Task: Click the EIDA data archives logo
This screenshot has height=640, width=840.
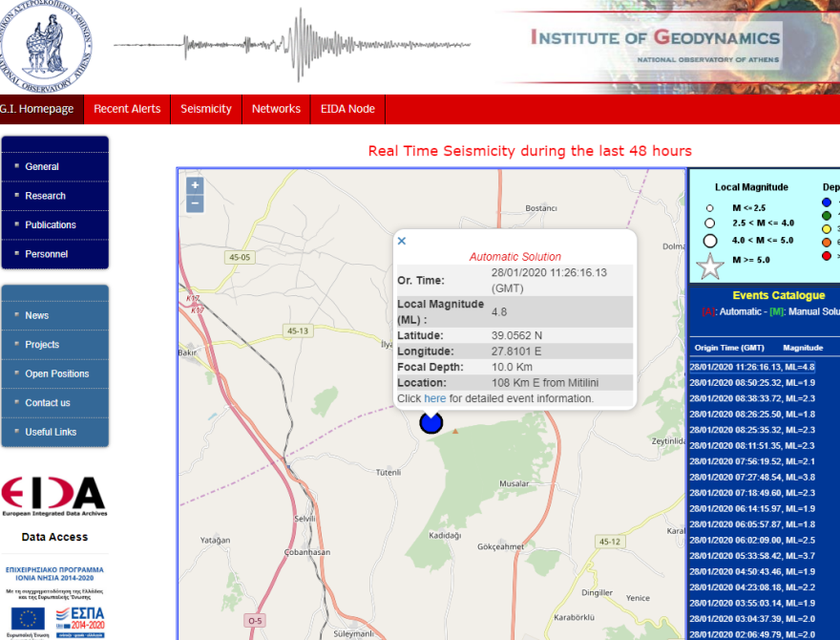Action: [x=53, y=495]
